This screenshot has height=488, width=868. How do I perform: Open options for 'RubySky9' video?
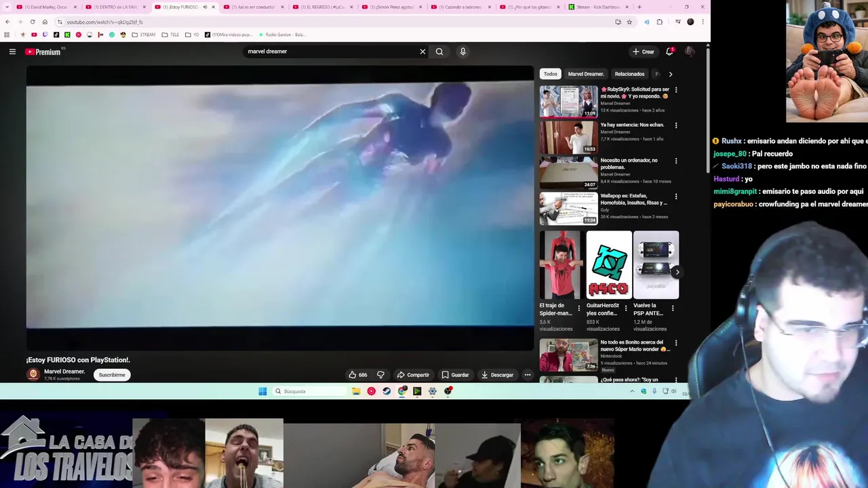click(675, 89)
